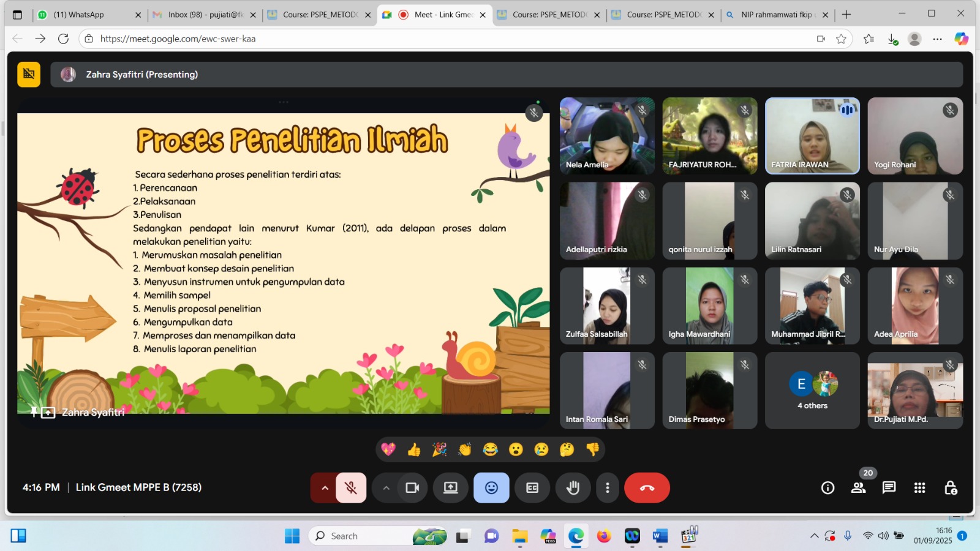
Task: Switch to the Inbox Gmail tab
Action: (x=205, y=15)
